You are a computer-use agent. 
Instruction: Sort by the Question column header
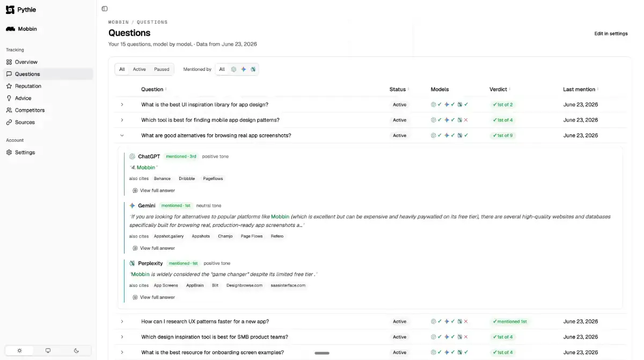click(x=154, y=89)
